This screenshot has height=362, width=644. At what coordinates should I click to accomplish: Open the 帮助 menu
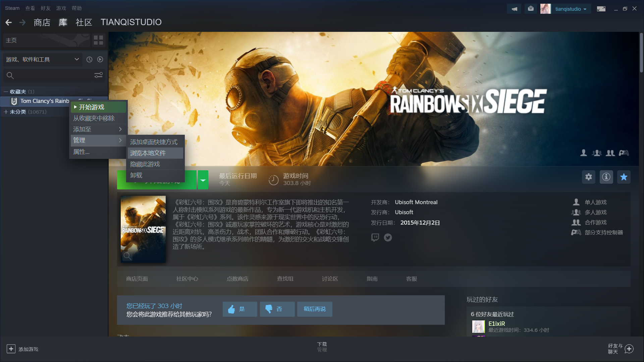pos(77,8)
